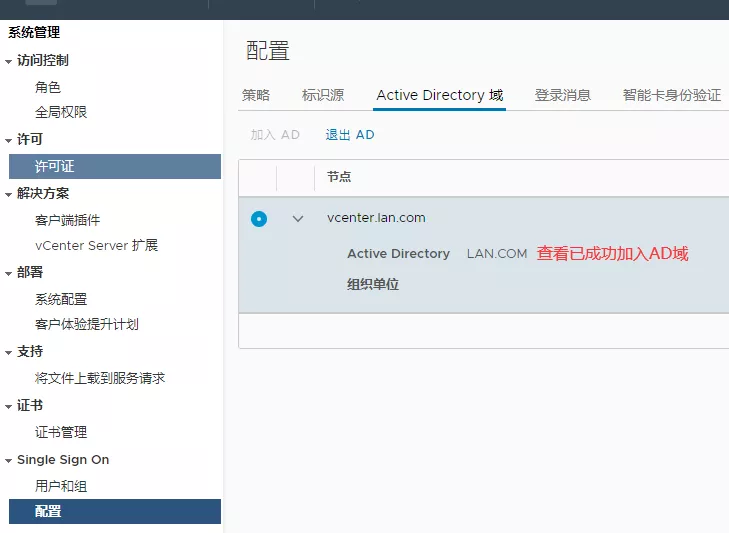The height and width of the screenshot is (533, 729).
Task: Open 角色 in the sidebar
Action: click(48, 87)
